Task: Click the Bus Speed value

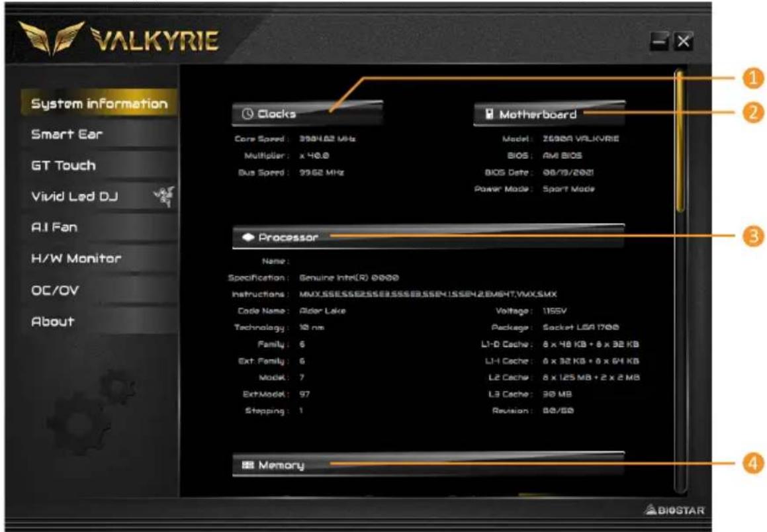Action: [322, 172]
